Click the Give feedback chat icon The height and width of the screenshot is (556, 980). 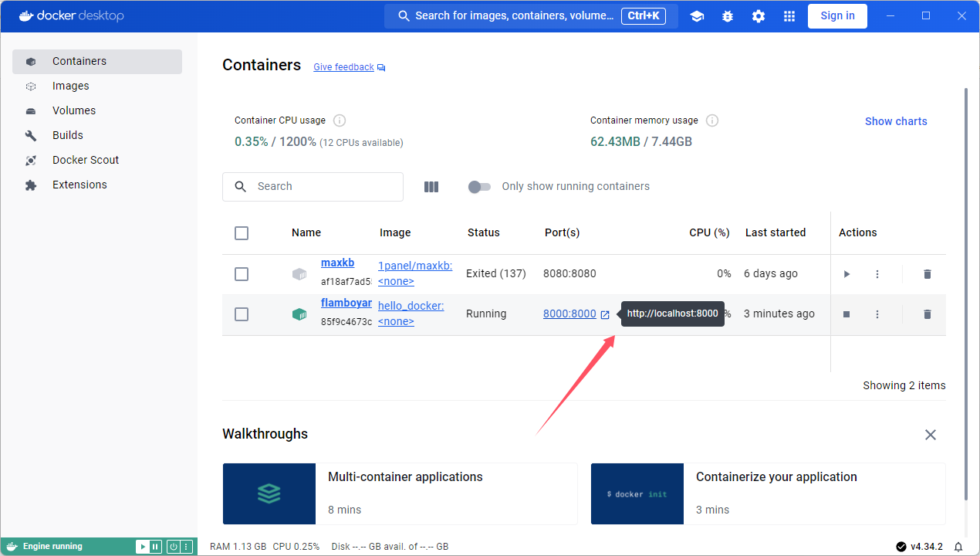pyautogui.click(x=381, y=68)
